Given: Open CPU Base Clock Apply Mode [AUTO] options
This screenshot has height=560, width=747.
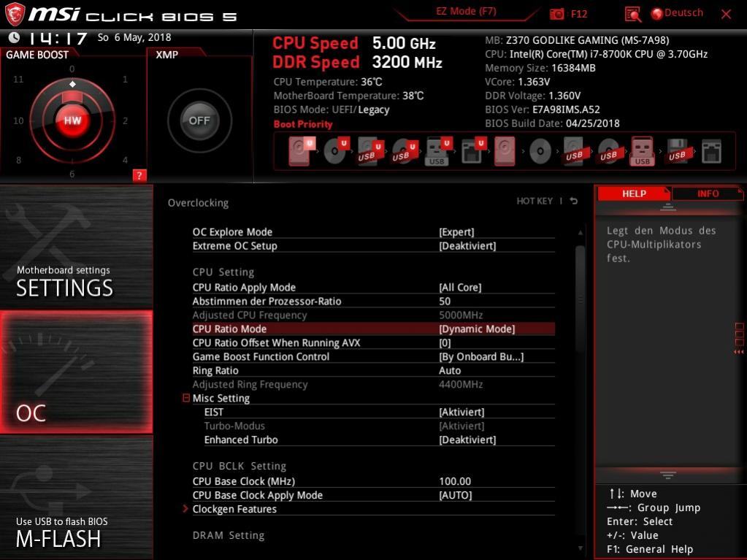Looking at the screenshot, I should 456,495.
